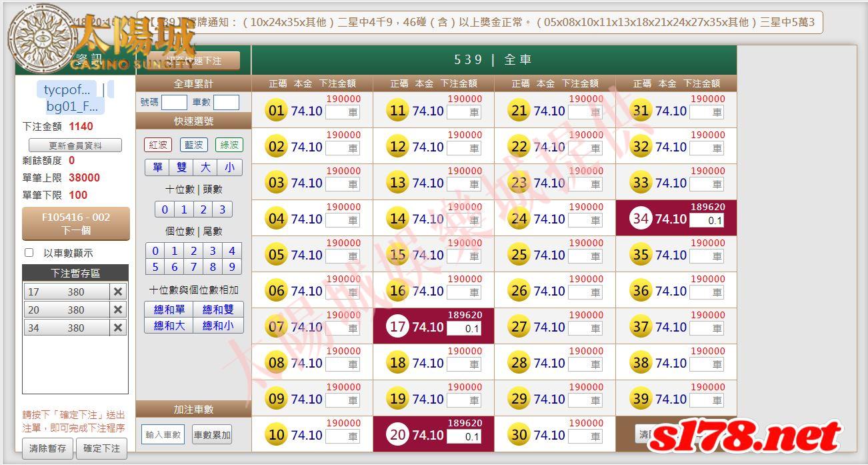Deselect the highlighted ball 20
868x465 pixels.
tap(397, 435)
